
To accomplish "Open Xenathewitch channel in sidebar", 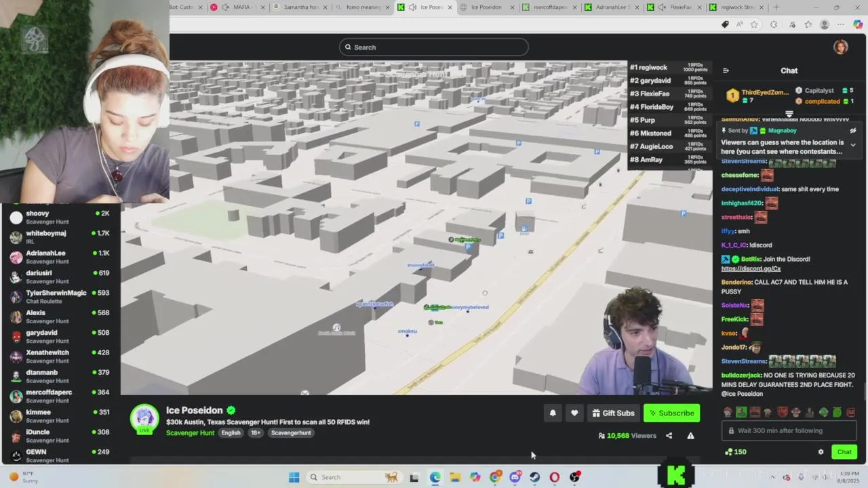I will click(x=60, y=357).
